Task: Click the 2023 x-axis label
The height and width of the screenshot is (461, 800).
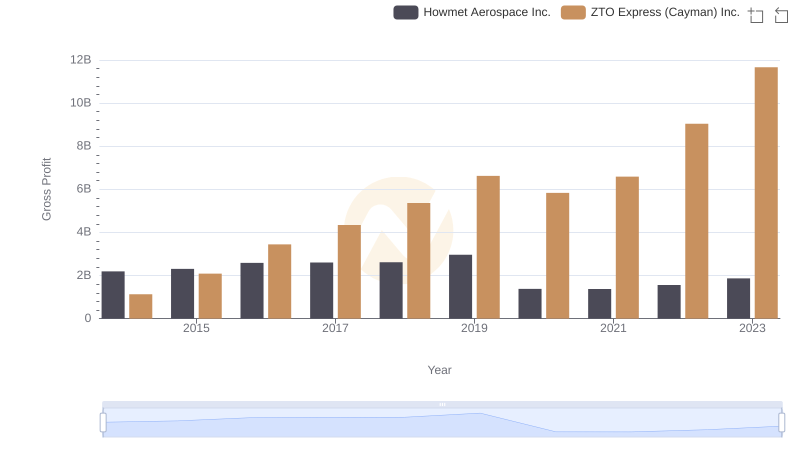Action: point(752,328)
